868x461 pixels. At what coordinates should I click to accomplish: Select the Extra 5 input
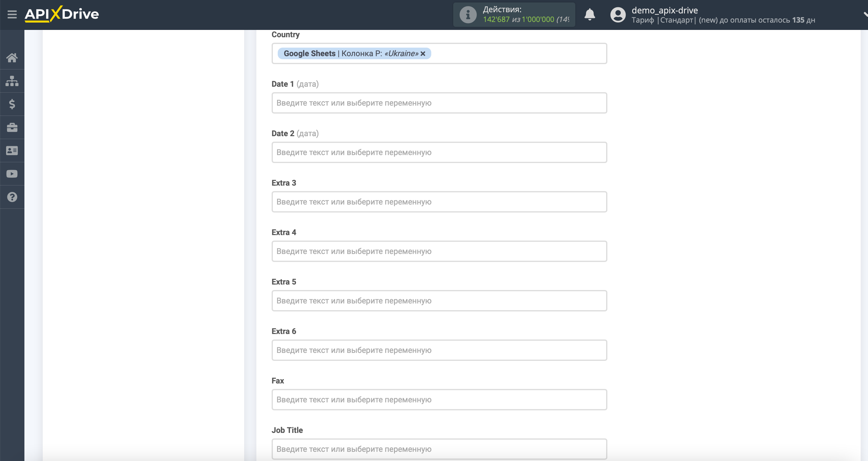click(439, 301)
